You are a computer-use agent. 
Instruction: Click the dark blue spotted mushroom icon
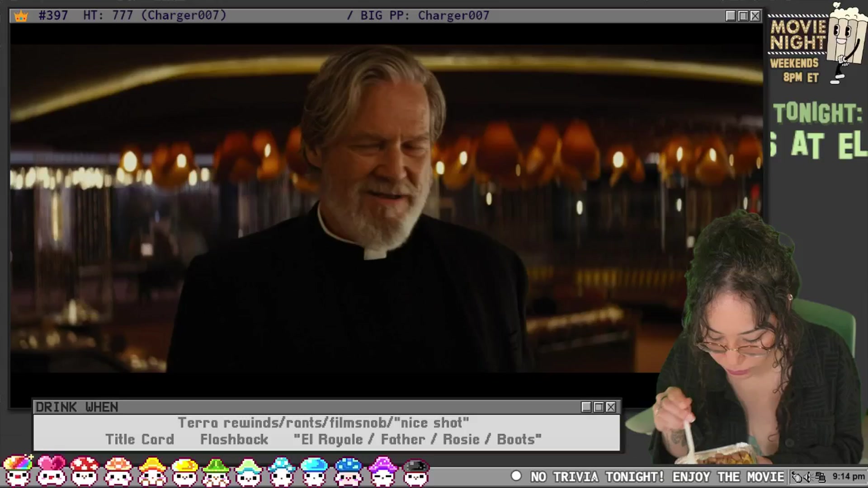(348, 471)
